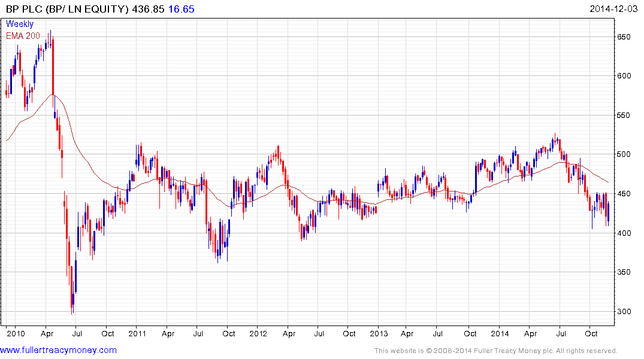Click the 436.85 last price value

148,9
